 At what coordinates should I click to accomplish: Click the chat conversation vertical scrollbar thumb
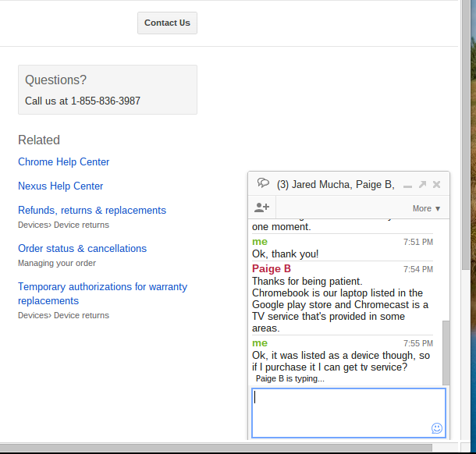[x=446, y=351]
